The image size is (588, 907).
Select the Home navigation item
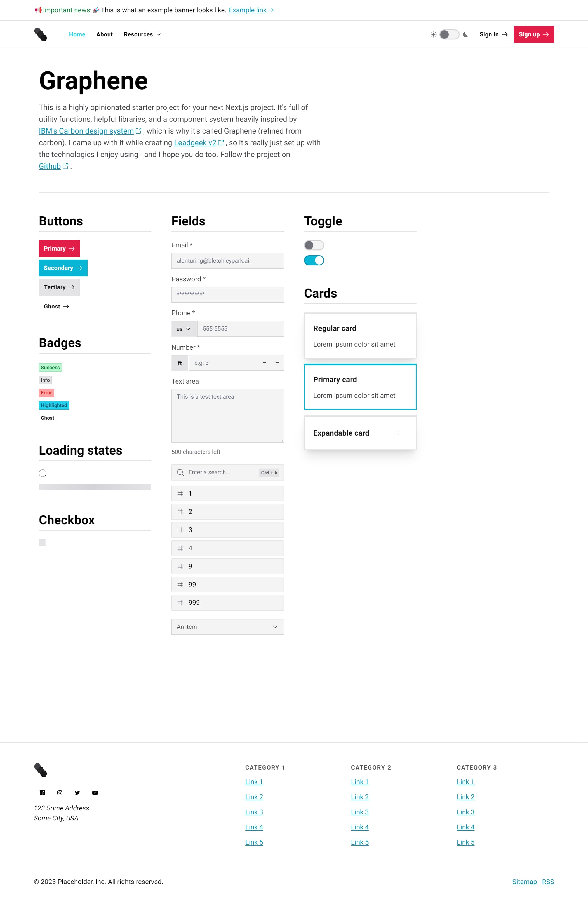point(77,34)
